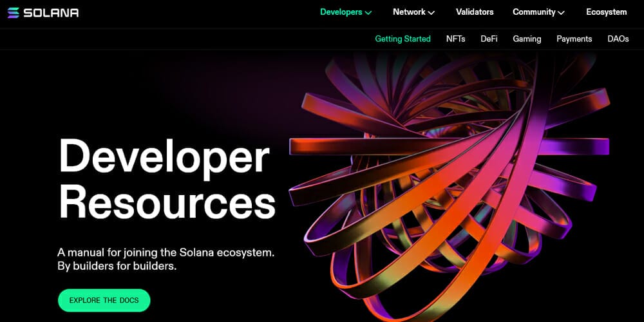Open the Network menu
This screenshot has width=644, height=322.
[x=409, y=12]
